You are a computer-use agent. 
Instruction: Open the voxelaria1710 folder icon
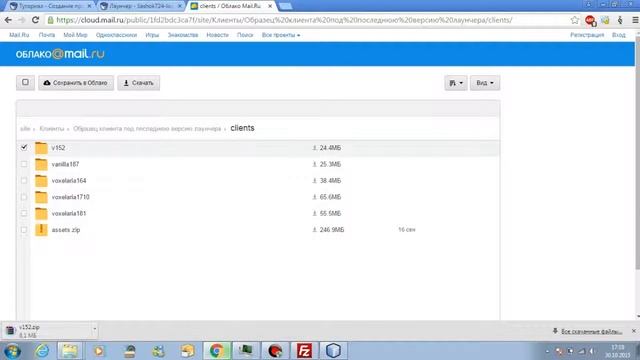tap(41, 197)
